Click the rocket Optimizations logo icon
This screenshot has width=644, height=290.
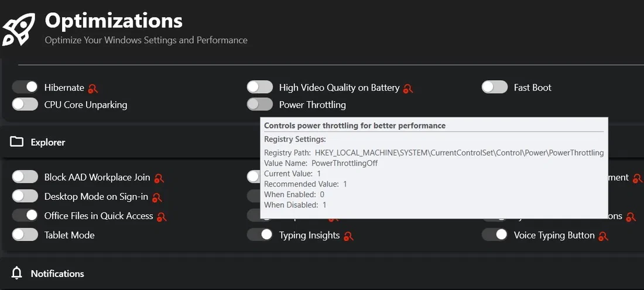[19, 28]
